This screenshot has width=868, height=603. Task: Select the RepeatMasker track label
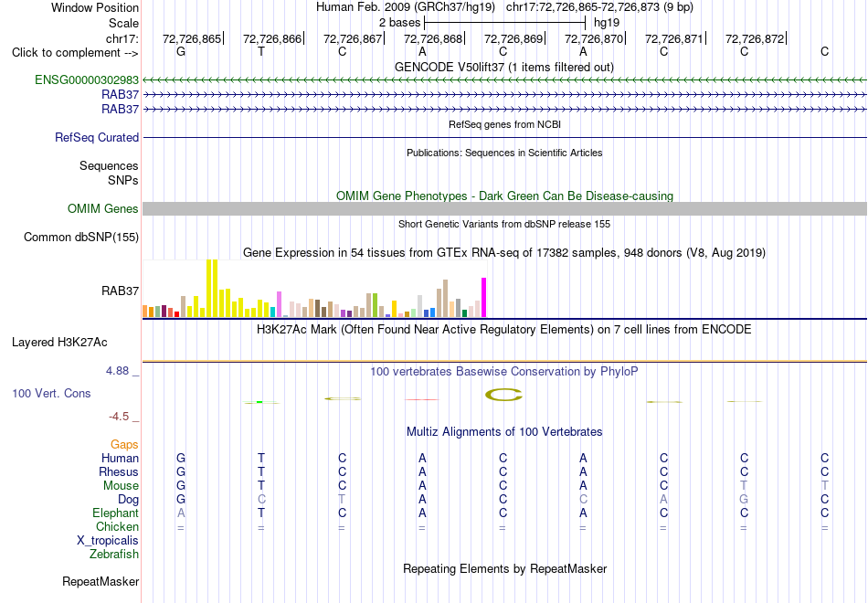tap(101, 581)
